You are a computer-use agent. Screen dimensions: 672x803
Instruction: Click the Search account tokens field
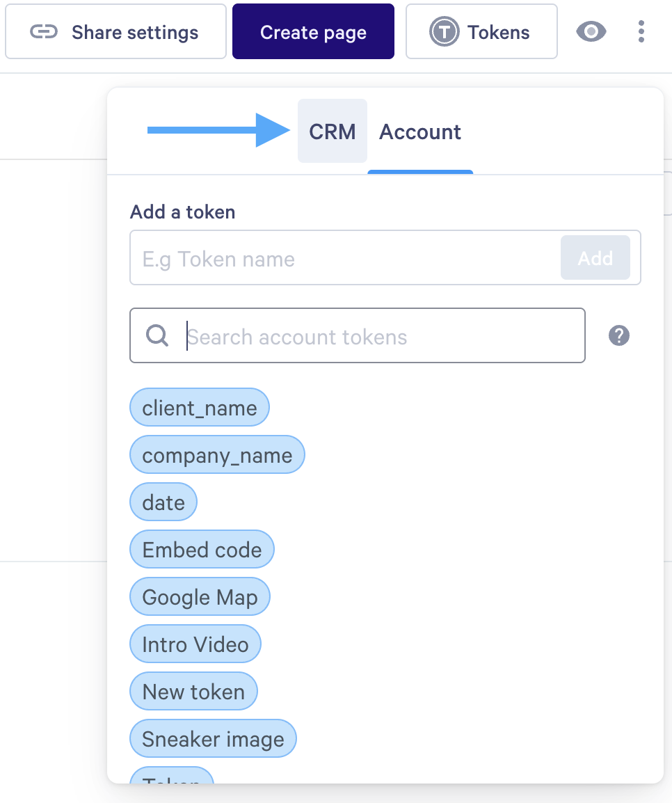(383, 337)
